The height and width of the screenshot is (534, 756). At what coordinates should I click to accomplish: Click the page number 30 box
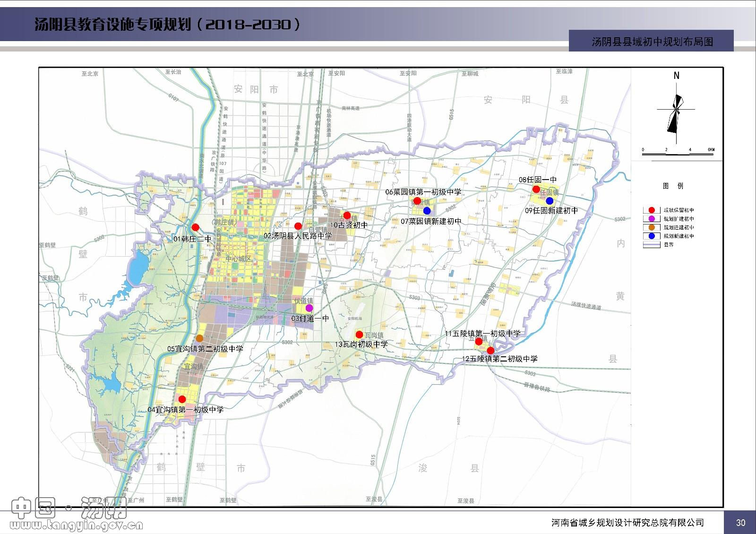[x=740, y=522]
